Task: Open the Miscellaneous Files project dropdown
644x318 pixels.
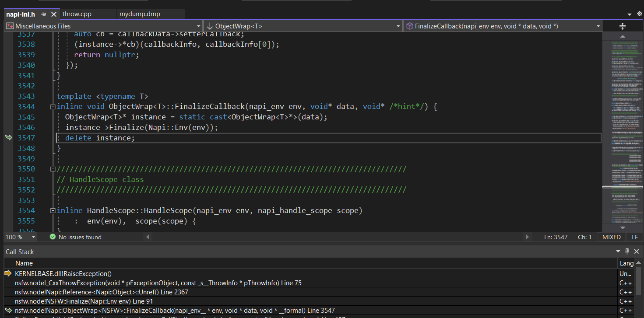Action: tap(198, 26)
